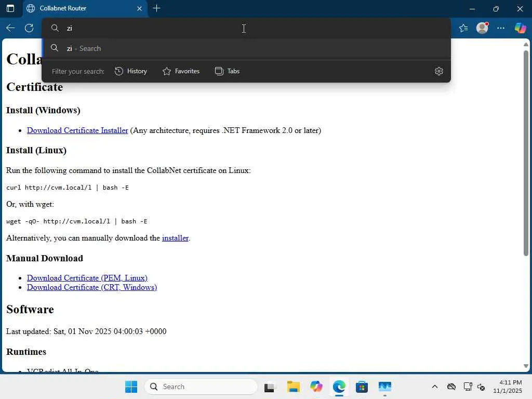Filter search by History
The image size is (532, 399).
[130, 71]
